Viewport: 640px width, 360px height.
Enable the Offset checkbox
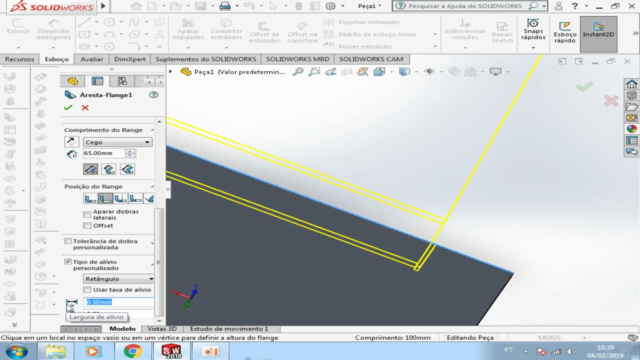[x=87, y=225]
